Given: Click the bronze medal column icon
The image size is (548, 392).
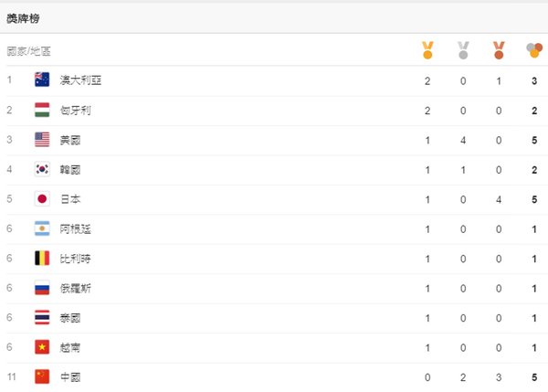Looking at the screenshot, I should 499,50.
